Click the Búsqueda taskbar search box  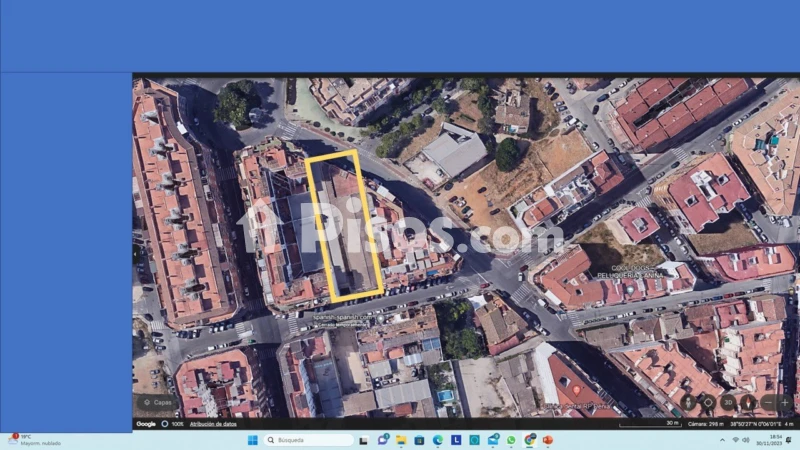[308, 440]
